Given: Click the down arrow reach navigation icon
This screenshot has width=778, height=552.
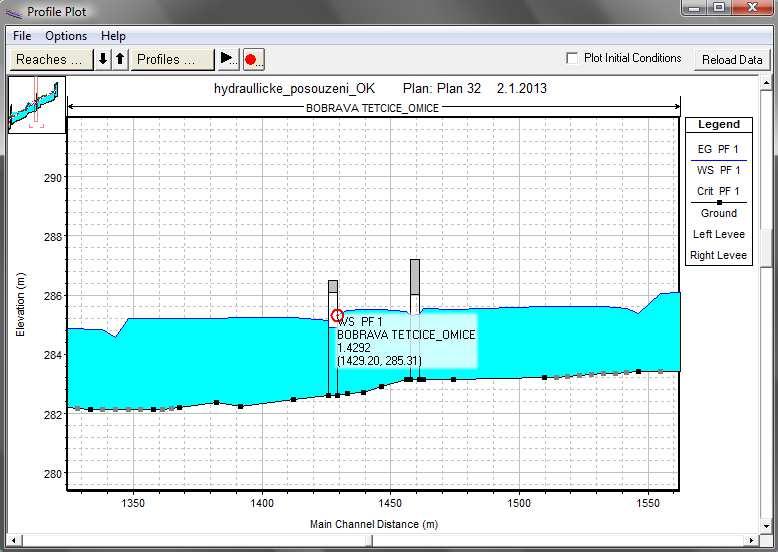Looking at the screenshot, I should (x=103, y=59).
